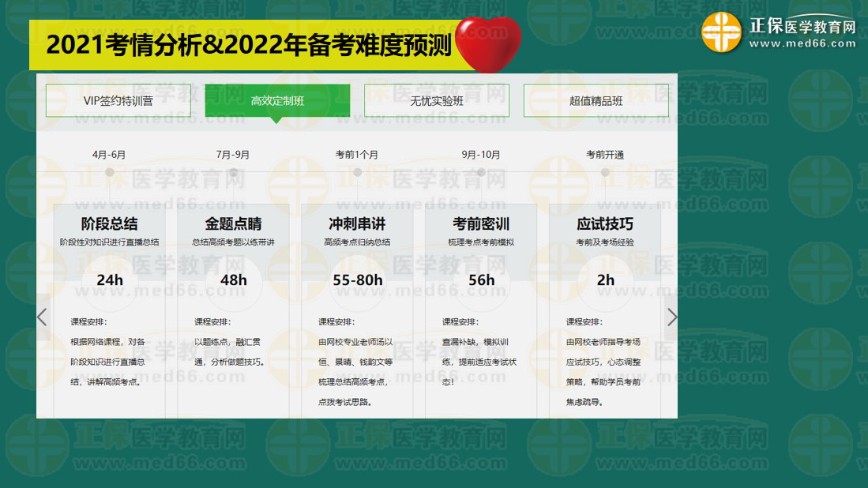Click the www.med66.com website text
The height and width of the screenshot is (488, 868).
point(802,44)
